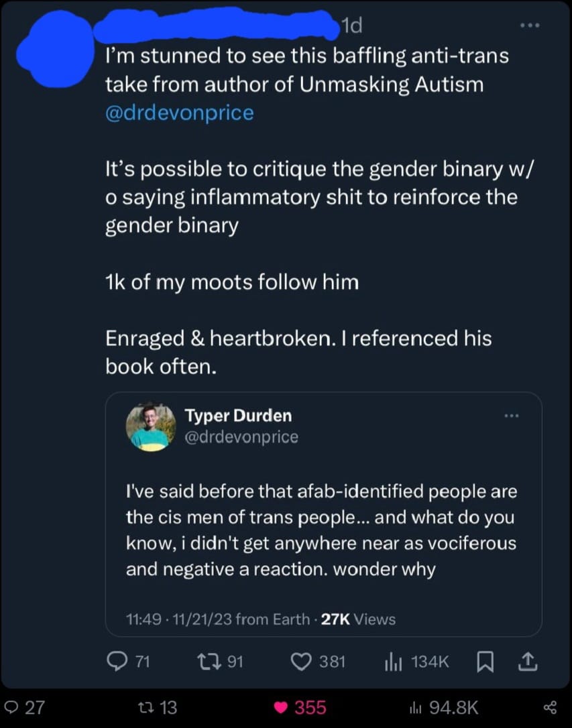572x728 pixels.
Task: Open the three-dot menu of main post
Action: (x=529, y=25)
